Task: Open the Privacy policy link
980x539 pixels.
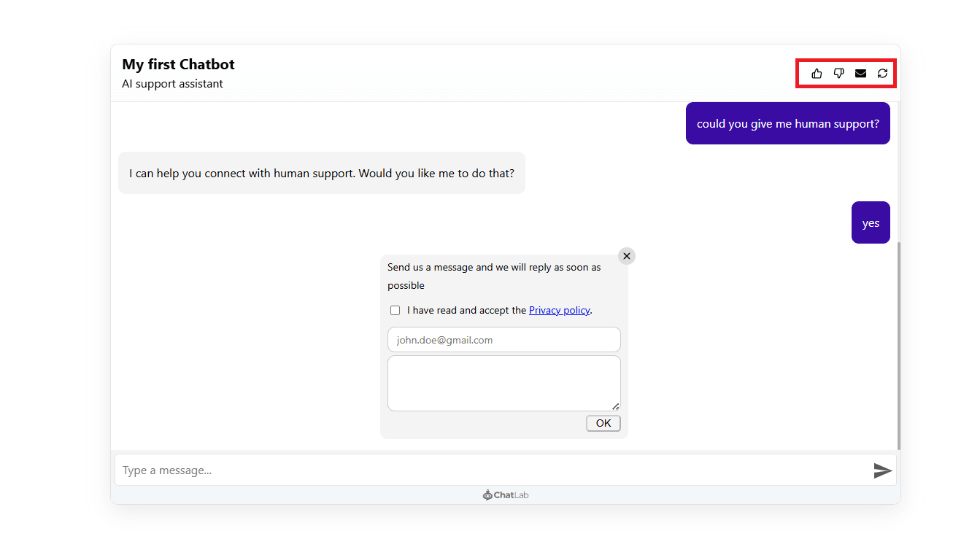Action: tap(559, 310)
